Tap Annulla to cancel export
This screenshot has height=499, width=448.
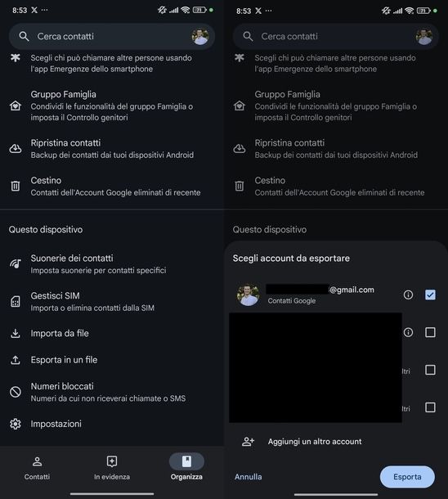pyautogui.click(x=249, y=477)
